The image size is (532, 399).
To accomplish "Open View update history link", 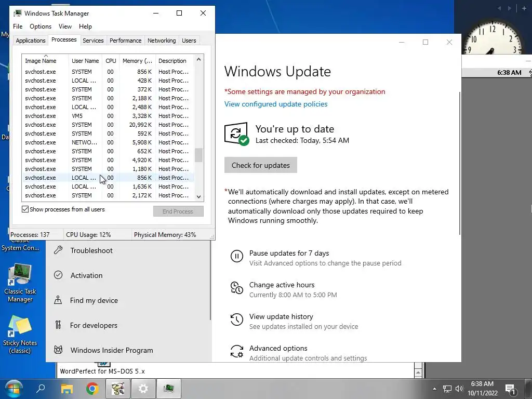I will 281,316.
